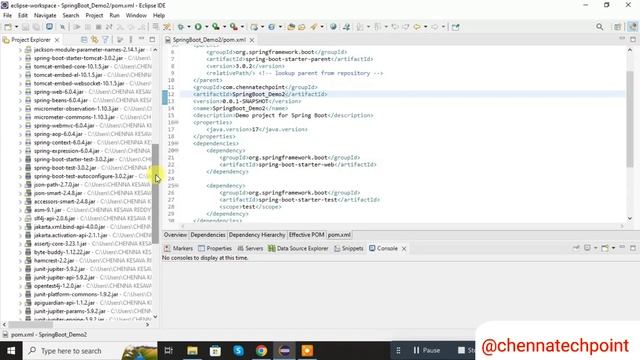This screenshot has height=360, width=640.
Task: Open the Terminal toolbar icon
Action: 49,27
